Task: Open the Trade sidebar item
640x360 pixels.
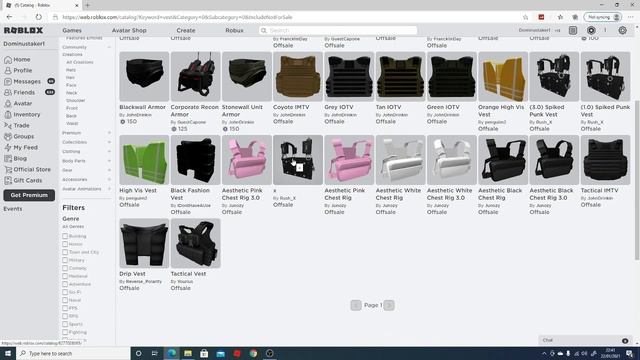Action: pos(17,126)
